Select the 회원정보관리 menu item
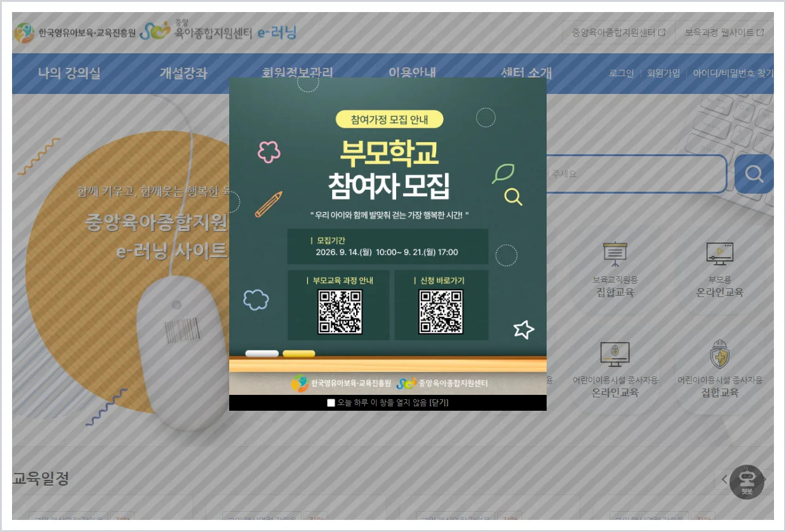Viewport: 786px width, 532px height. pos(297,72)
